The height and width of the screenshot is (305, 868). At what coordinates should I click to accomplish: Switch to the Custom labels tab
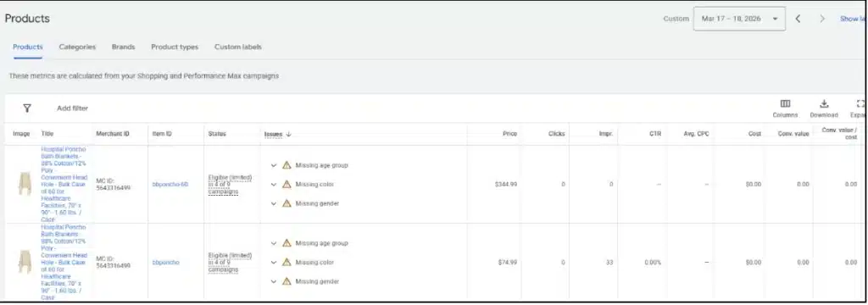click(x=238, y=47)
